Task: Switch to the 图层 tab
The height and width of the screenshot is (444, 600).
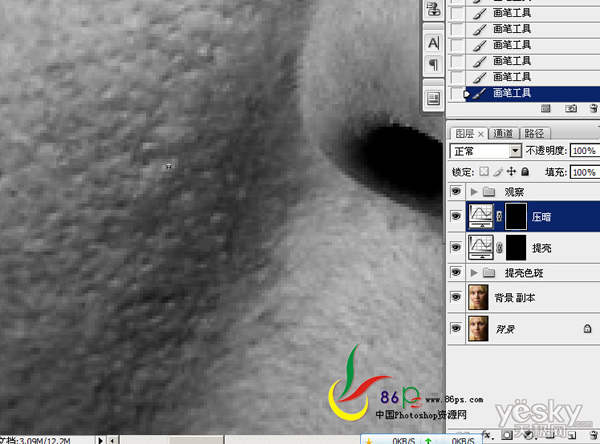Action: coord(465,134)
